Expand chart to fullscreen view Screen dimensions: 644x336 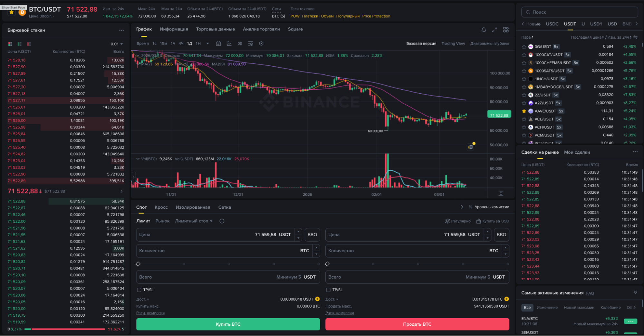tap(495, 30)
